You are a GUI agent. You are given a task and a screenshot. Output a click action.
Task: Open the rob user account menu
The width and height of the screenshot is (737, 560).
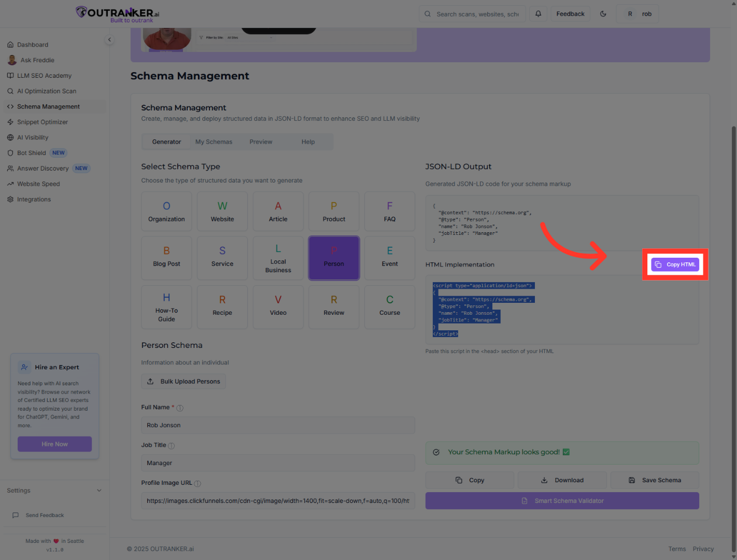pyautogui.click(x=637, y=14)
